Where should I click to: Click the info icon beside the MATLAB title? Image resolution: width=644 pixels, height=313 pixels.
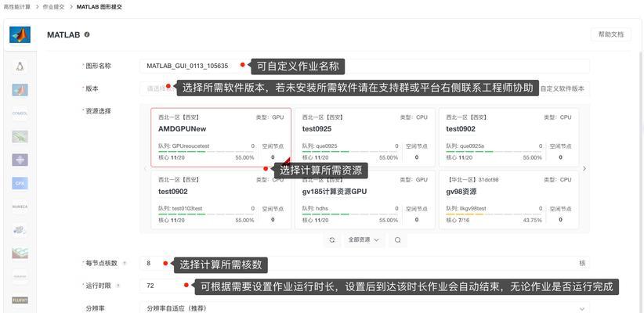tap(87, 35)
